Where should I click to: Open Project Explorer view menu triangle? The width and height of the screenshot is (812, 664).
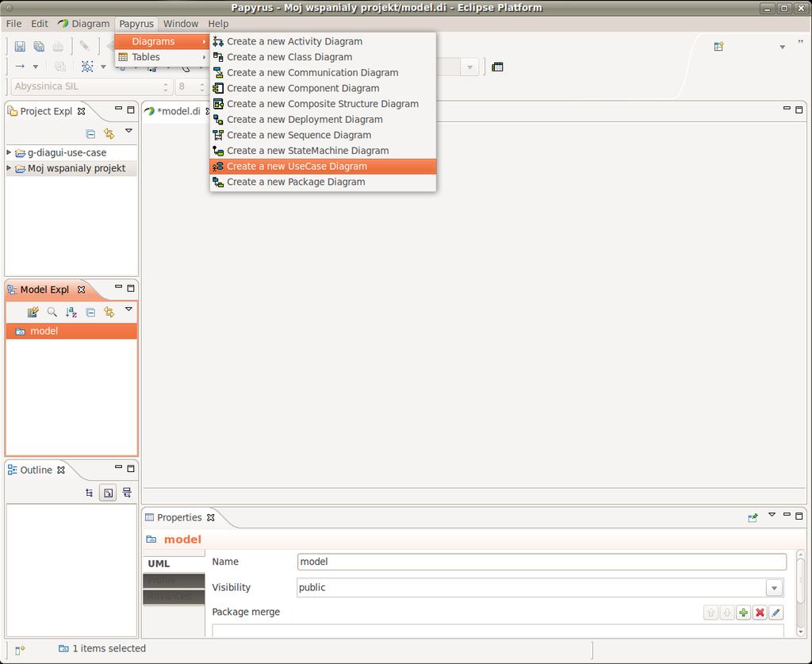[128, 131]
